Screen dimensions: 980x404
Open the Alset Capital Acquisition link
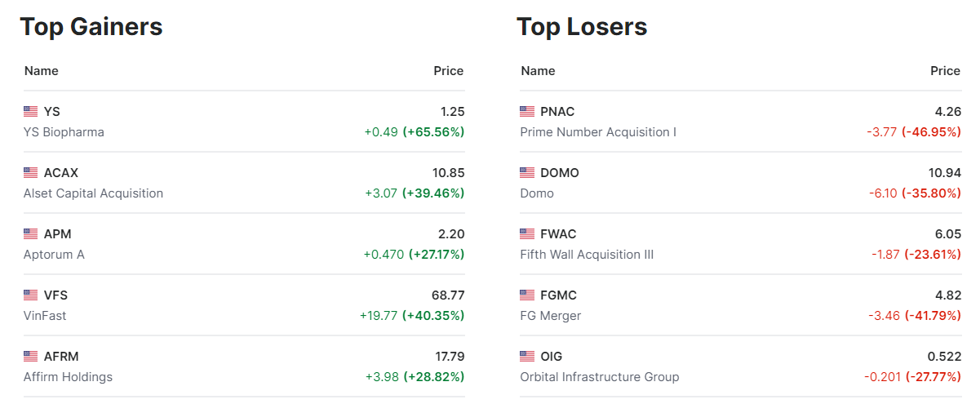(93, 193)
